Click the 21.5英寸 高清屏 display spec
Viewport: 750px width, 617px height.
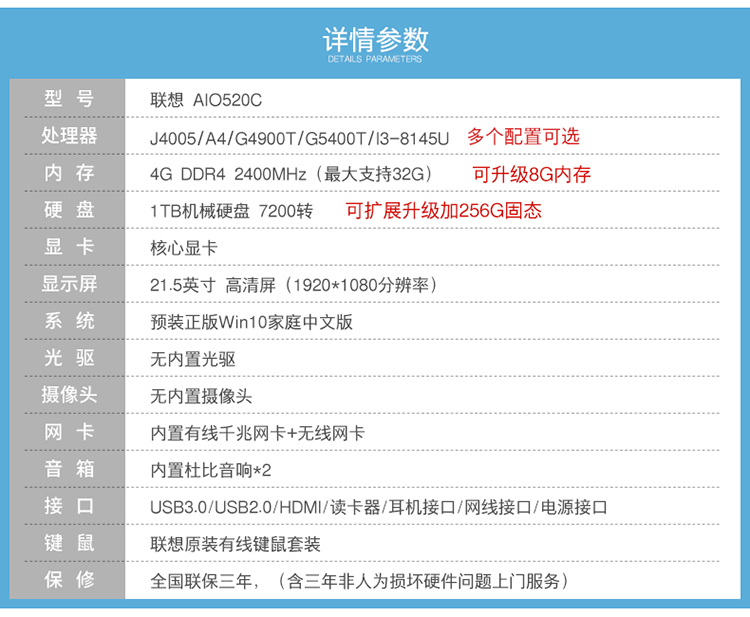294,285
